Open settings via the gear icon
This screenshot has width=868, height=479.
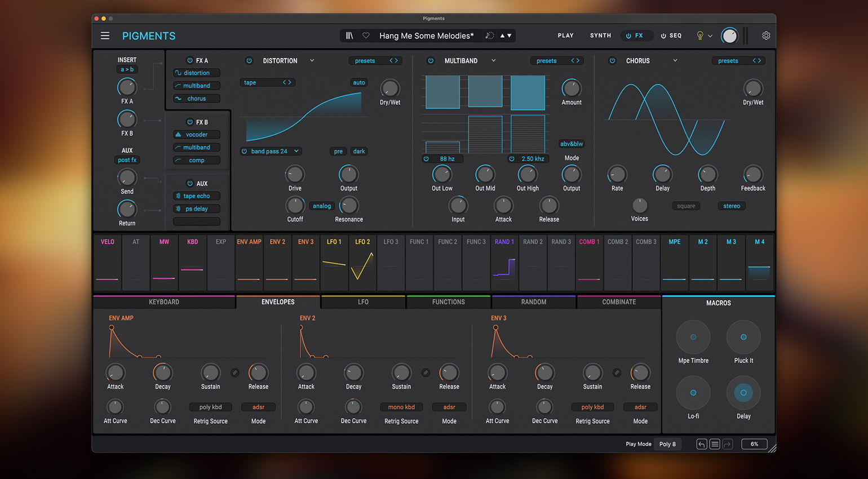pos(766,36)
